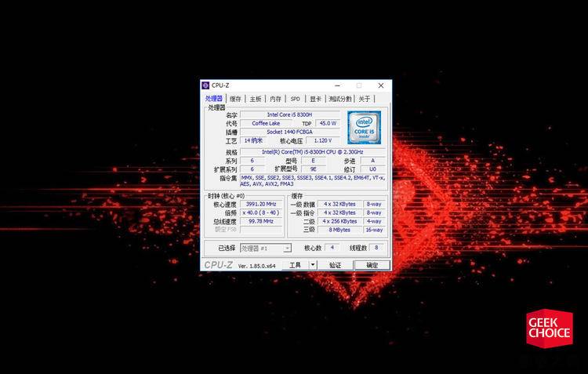Click the 线程数 value 8
This screenshot has height=374, width=588.
(x=376, y=248)
